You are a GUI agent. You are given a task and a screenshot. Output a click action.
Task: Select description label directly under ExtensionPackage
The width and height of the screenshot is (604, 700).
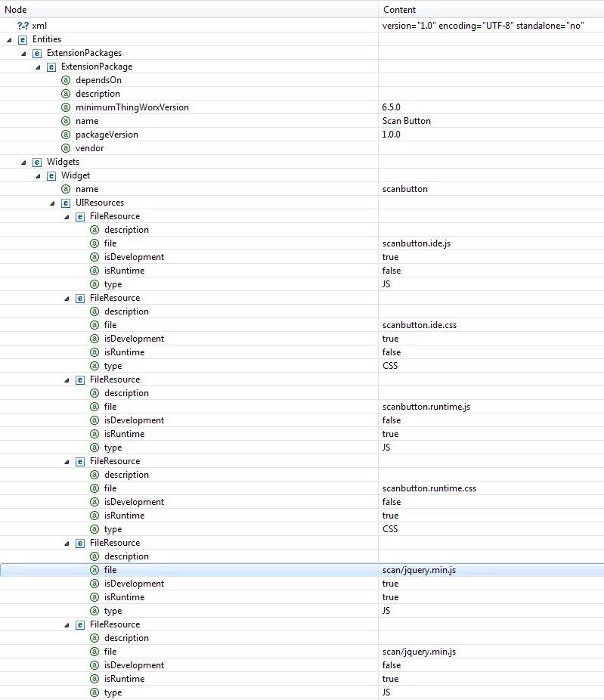click(x=98, y=94)
